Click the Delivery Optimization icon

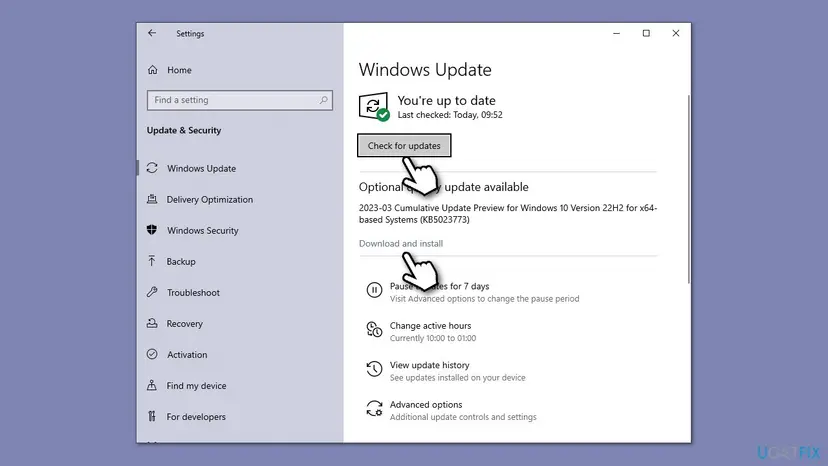[152, 199]
